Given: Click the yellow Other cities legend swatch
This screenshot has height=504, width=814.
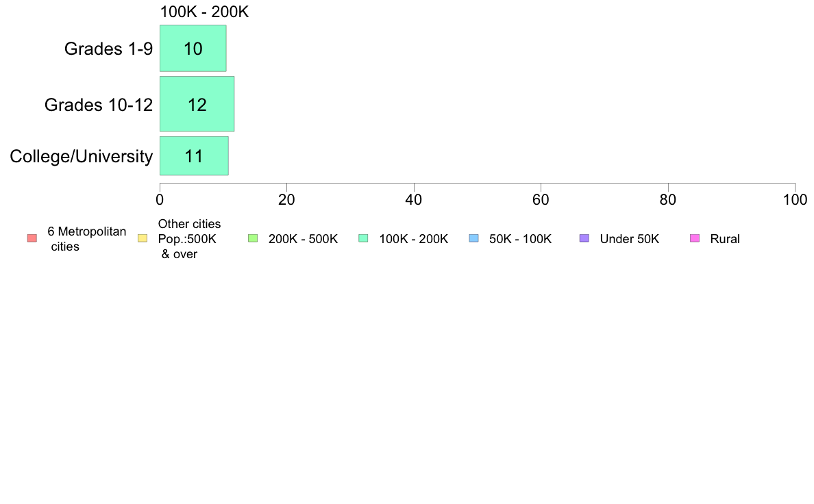Looking at the screenshot, I should click(143, 238).
